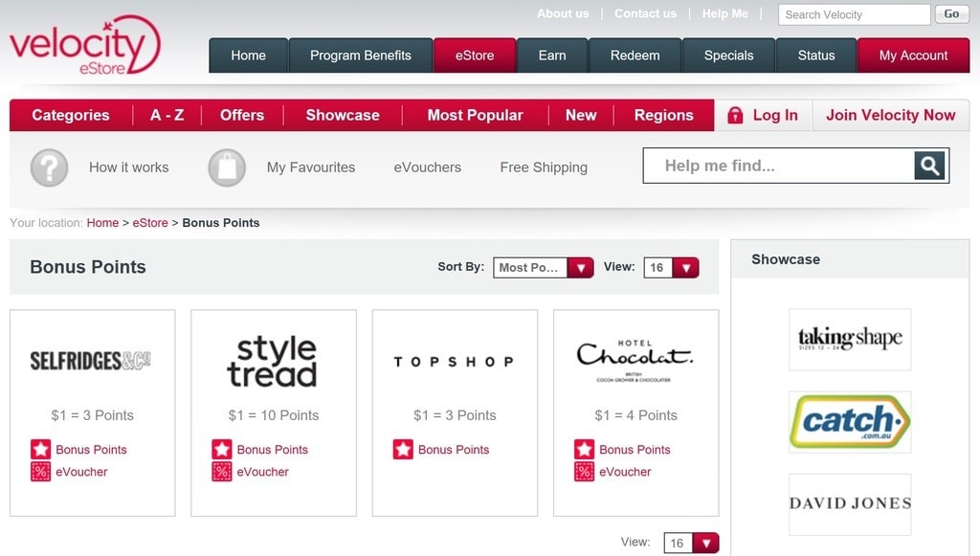Select the eStore main tab
This screenshot has height=556, width=980.
[475, 56]
